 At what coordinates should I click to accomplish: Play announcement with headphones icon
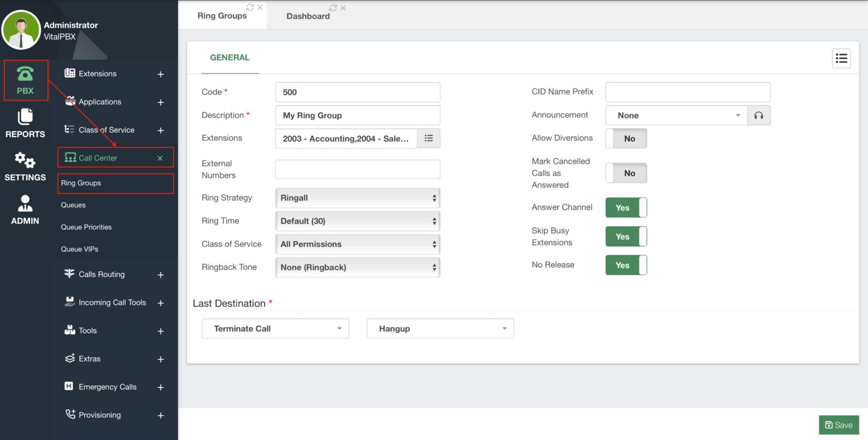759,115
